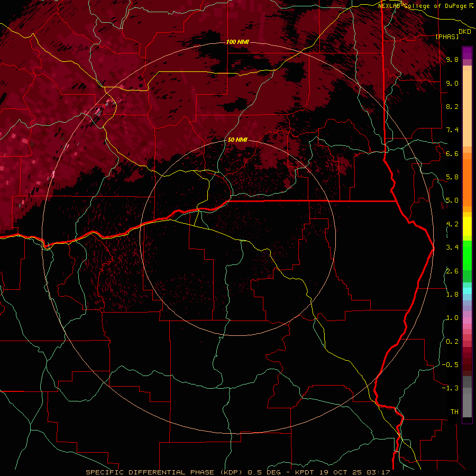Screen dimensions: 476x476
Task: Pick the bright green band on the color bar
Action: pyautogui.click(x=467, y=255)
